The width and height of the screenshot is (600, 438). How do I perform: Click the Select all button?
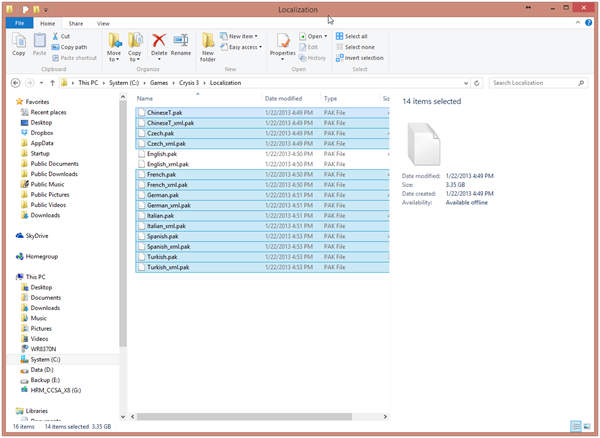coord(352,36)
